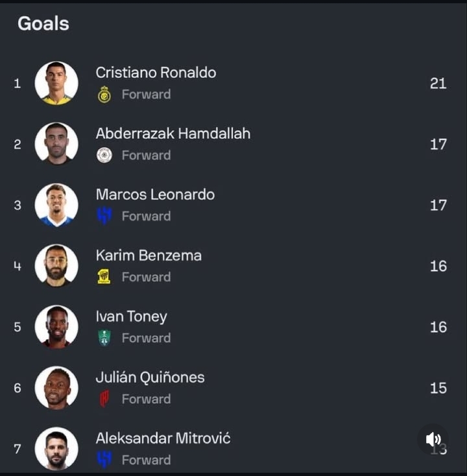Open Ivan Toney's player photo
This screenshot has height=476, width=467.
point(56,327)
